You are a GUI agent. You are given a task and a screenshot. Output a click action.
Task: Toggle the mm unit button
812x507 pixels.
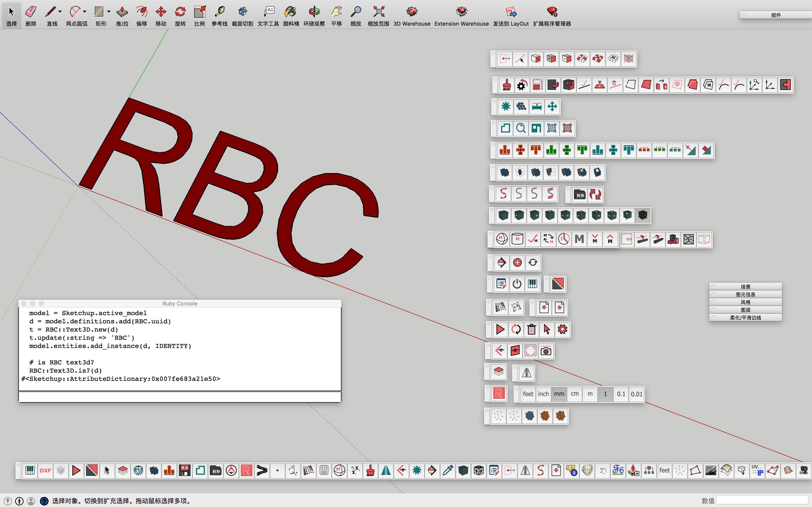point(559,394)
